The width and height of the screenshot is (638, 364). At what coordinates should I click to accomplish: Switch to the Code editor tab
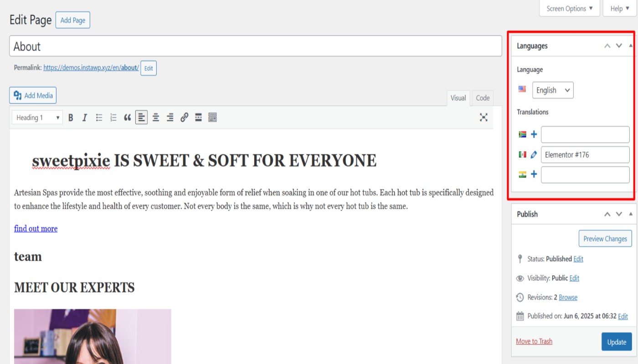pos(483,98)
